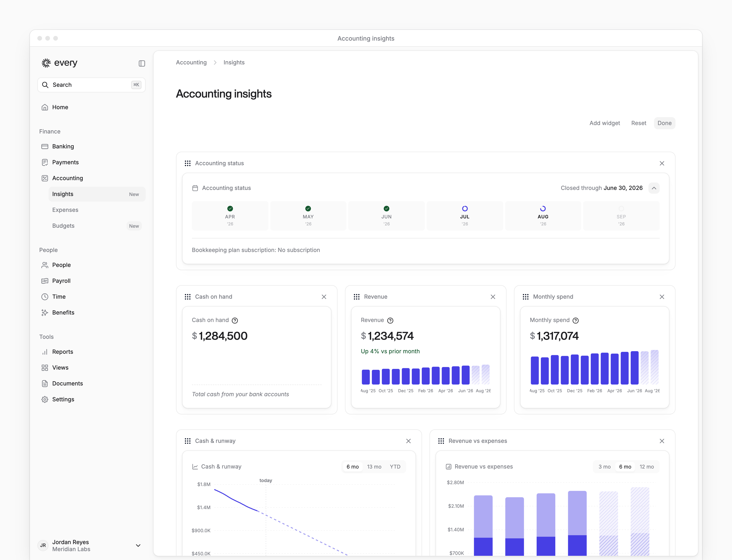Select the AUG '26 month tile
This screenshot has width=732, height=560.
pyautogui.click(x=543, y=216)
